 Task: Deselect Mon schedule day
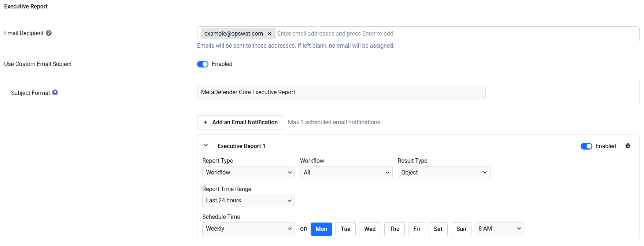pyautogui.click(x=321, y=229)
